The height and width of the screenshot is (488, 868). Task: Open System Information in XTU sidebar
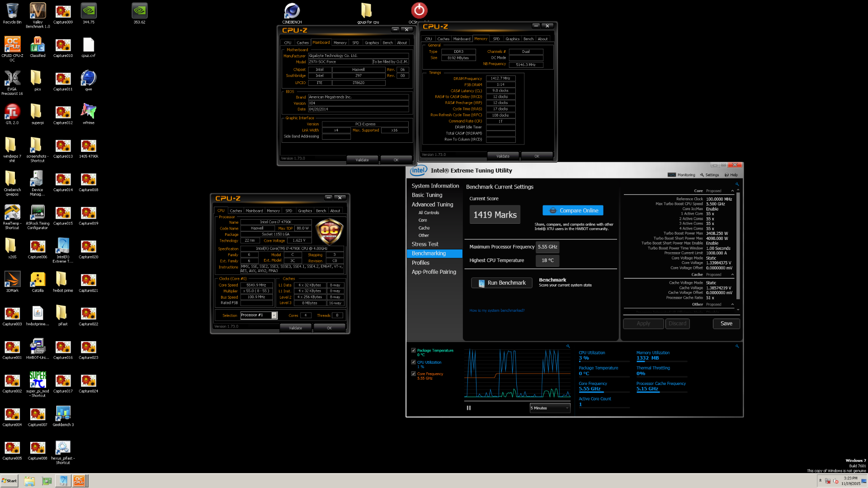pyautogui.click(x=435, y=186)
